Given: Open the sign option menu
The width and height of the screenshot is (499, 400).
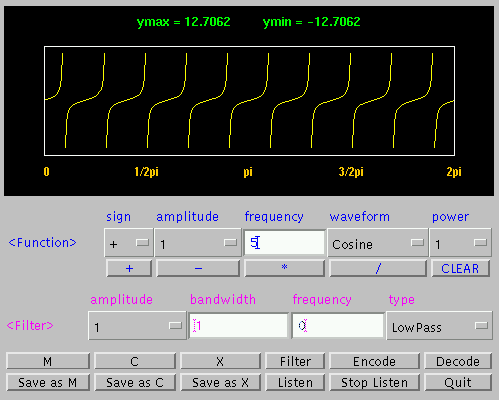Looking at the screenshot, I should (129, 243).
